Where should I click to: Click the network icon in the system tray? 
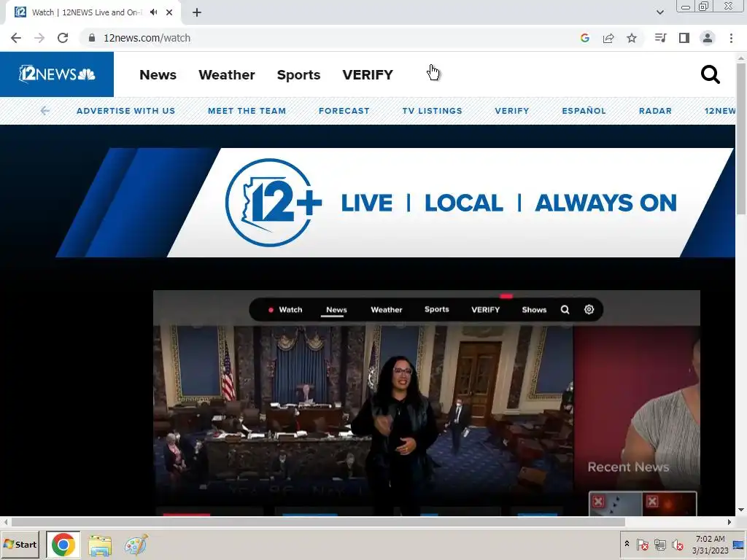(659, 544)
